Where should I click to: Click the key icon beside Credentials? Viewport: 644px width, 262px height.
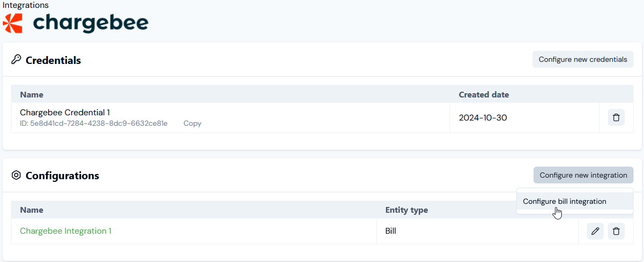click(16, 60)
